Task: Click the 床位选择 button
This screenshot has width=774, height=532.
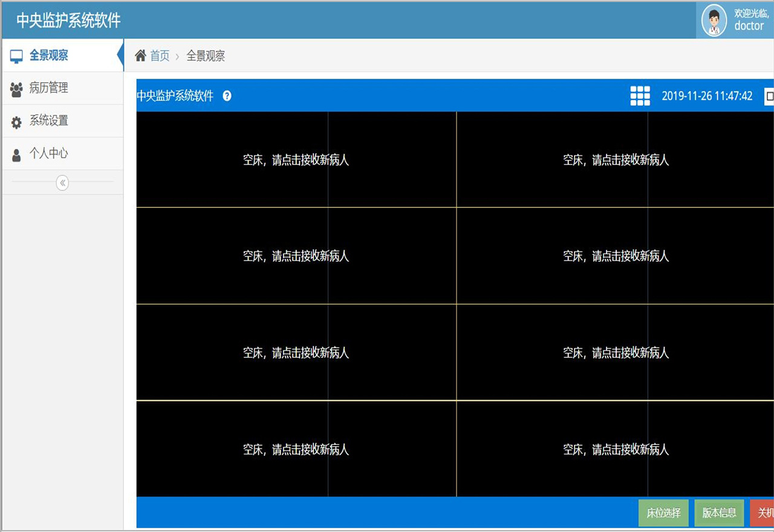Action: point(663,513)
